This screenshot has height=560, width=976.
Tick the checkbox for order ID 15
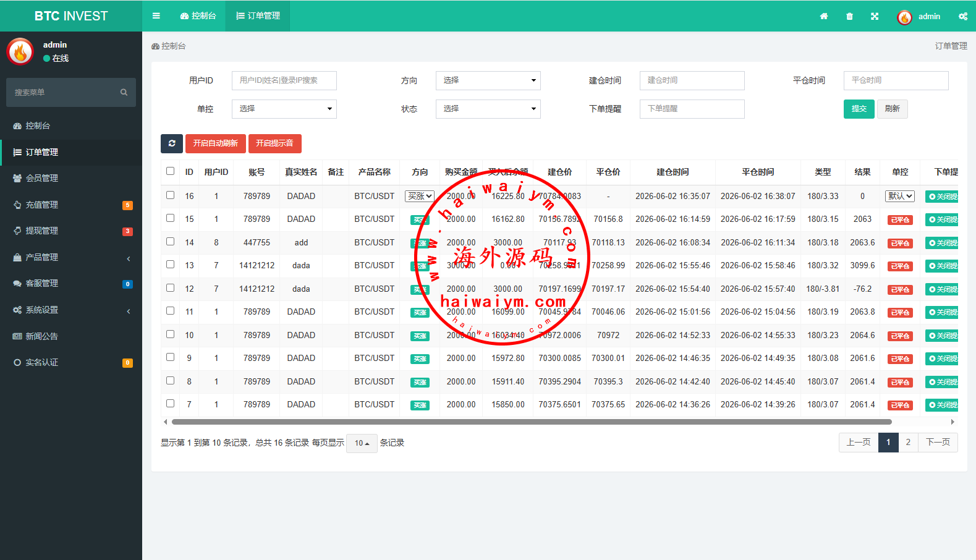(x=171, y=218)
